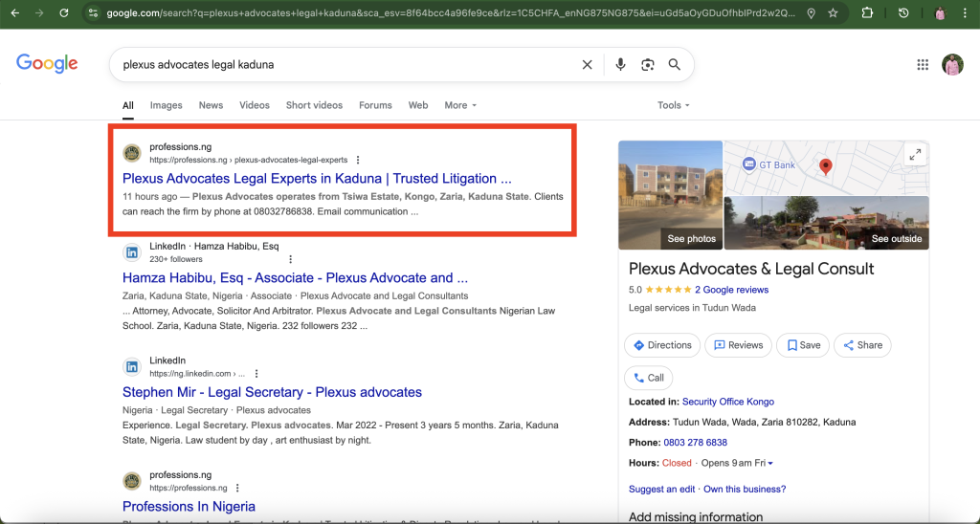Image resolution: width=980 pixels, height=524 pixels.
Task: Click the browser address bar URL
Action: 450,13
